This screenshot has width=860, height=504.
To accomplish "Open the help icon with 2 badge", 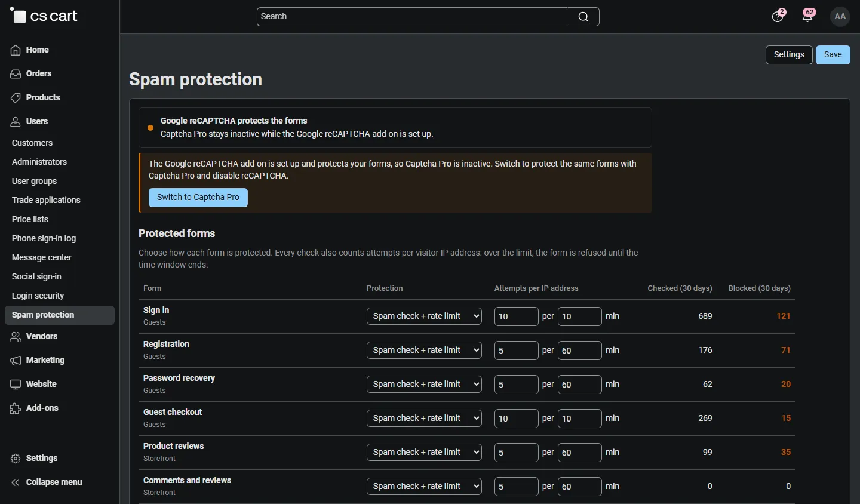I will coord(778,16).
